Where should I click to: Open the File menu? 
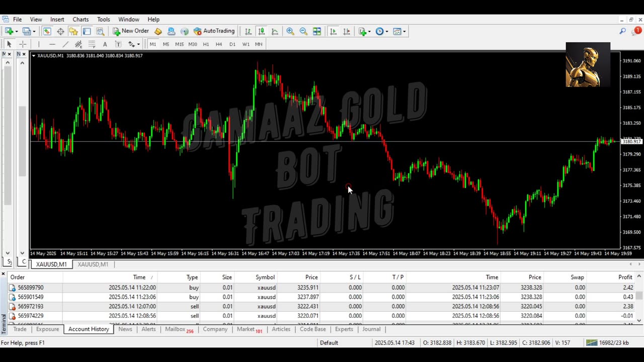(x=17, y=19)
